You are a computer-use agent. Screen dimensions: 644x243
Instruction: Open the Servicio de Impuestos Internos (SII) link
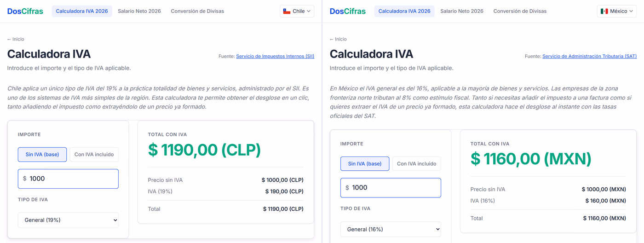(275, 56)
